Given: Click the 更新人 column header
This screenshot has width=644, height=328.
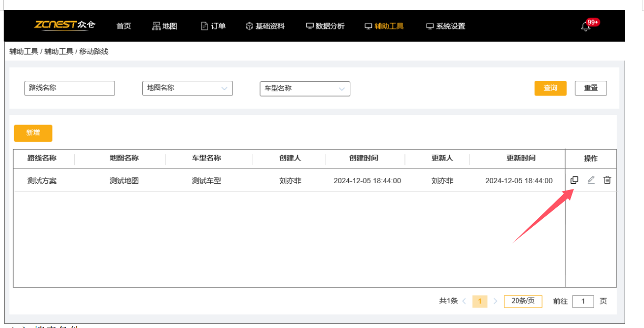Looking at the screenshot, I should point(442,158).
